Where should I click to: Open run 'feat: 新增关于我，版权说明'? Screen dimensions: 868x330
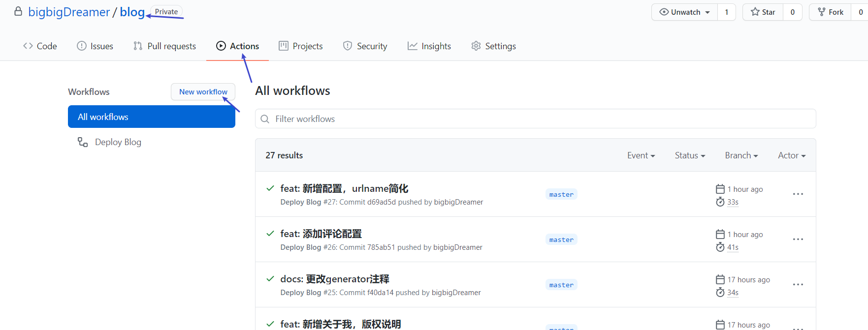[341, 324]
